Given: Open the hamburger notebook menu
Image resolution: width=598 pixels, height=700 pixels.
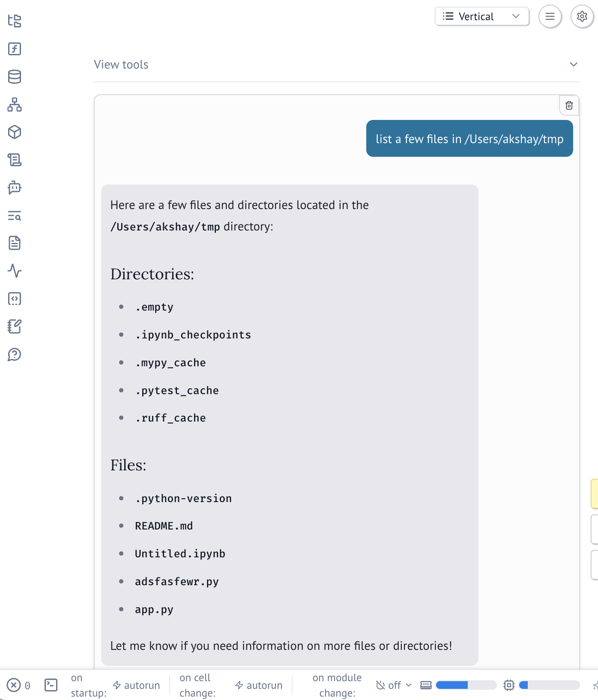Looking at the screenshot, I should point(550,17).
